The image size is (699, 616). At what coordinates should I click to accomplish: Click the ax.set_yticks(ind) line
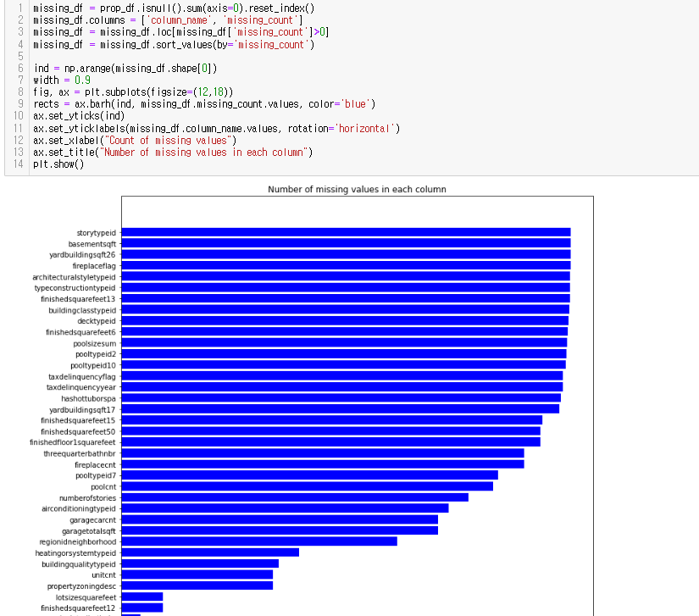tap(79, 116)
